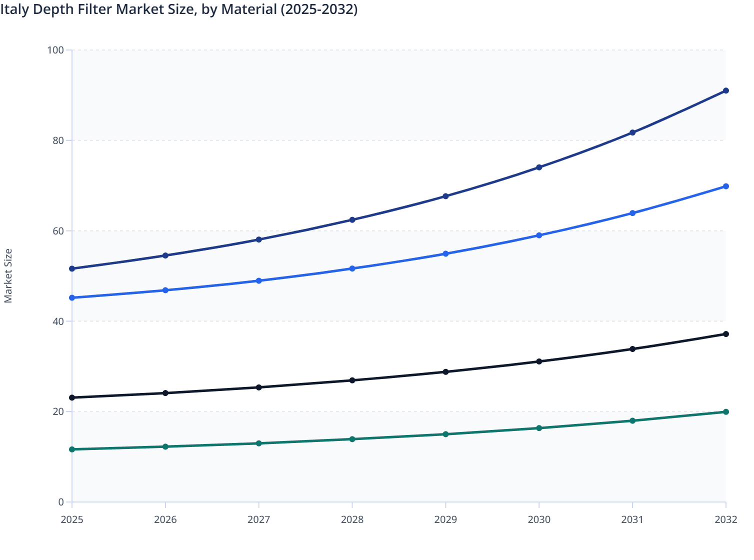Choose the green line's 2029 data point

click(x=445, y=434)
